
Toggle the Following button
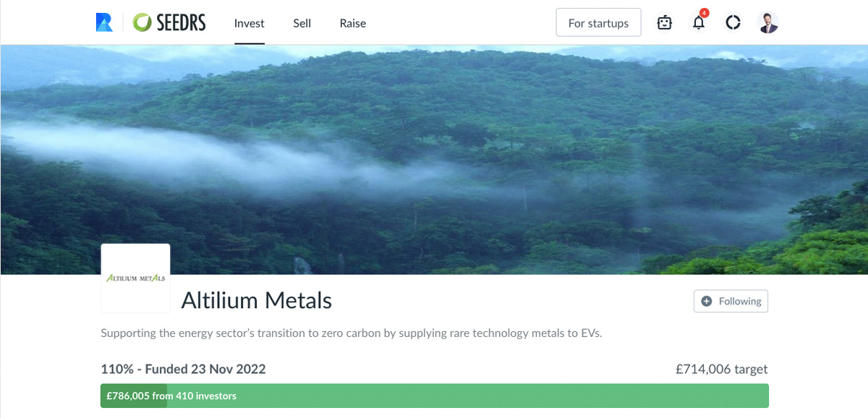(731, 301)
